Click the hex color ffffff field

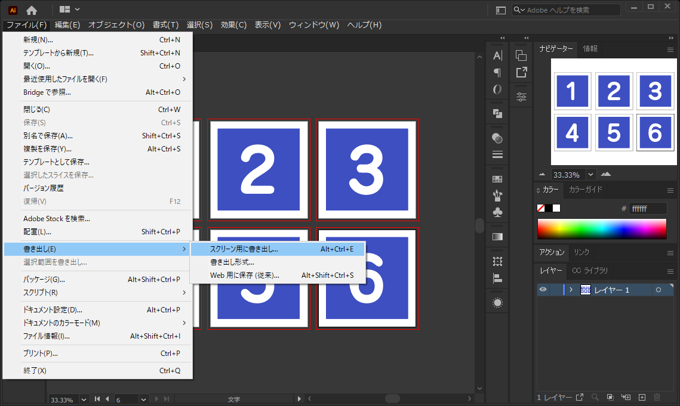pos(648,209)
